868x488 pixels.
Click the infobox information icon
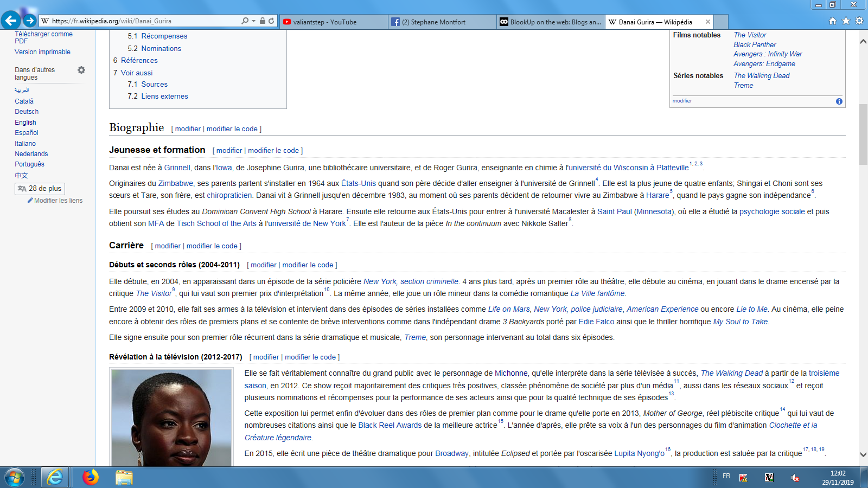tap(839, 101)
